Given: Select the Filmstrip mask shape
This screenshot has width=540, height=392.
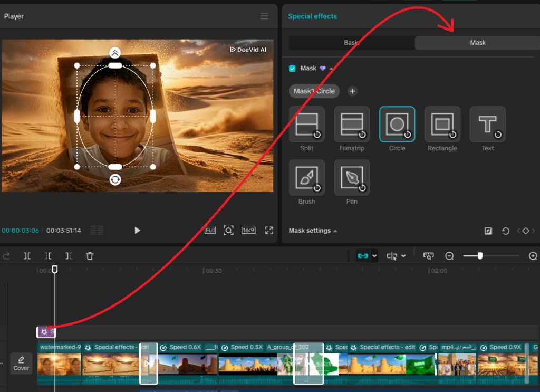Looking at the screenshot, I should point(352,125).
